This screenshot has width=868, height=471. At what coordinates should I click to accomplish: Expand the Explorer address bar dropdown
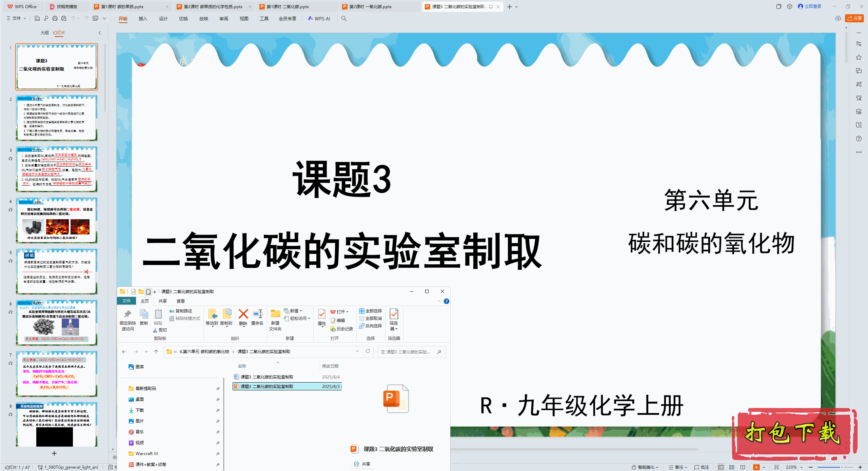point(357,351)
